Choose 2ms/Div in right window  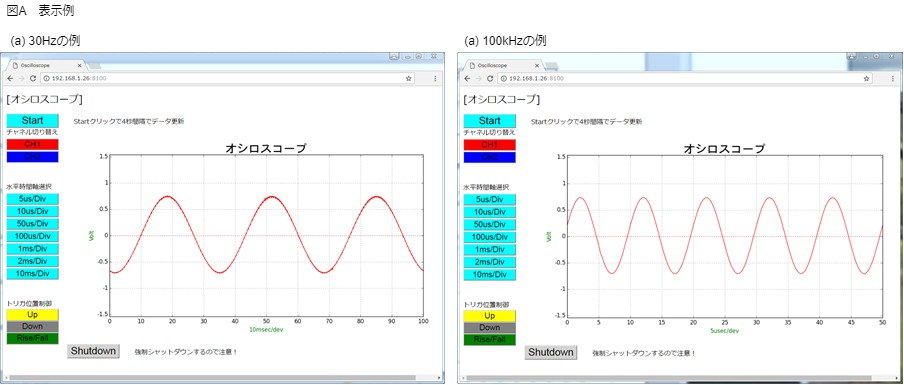pyautogui.click(x=489, y=262)
